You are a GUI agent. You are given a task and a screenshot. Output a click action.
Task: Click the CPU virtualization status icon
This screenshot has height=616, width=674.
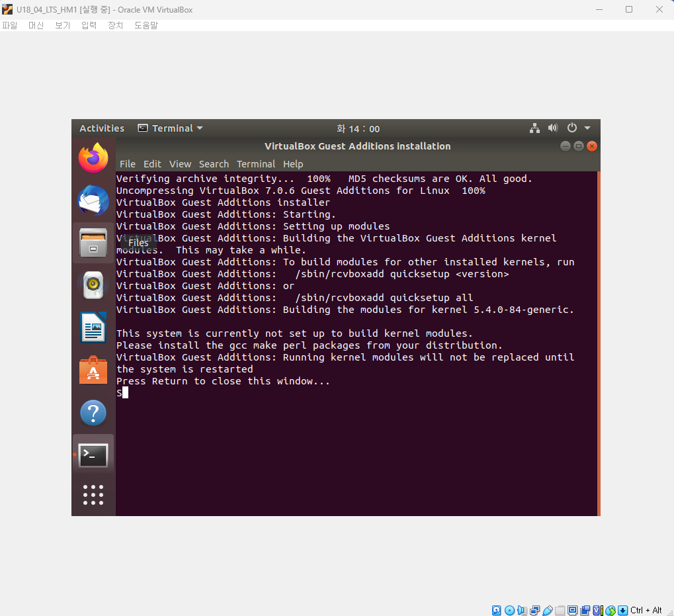(598, 610)
